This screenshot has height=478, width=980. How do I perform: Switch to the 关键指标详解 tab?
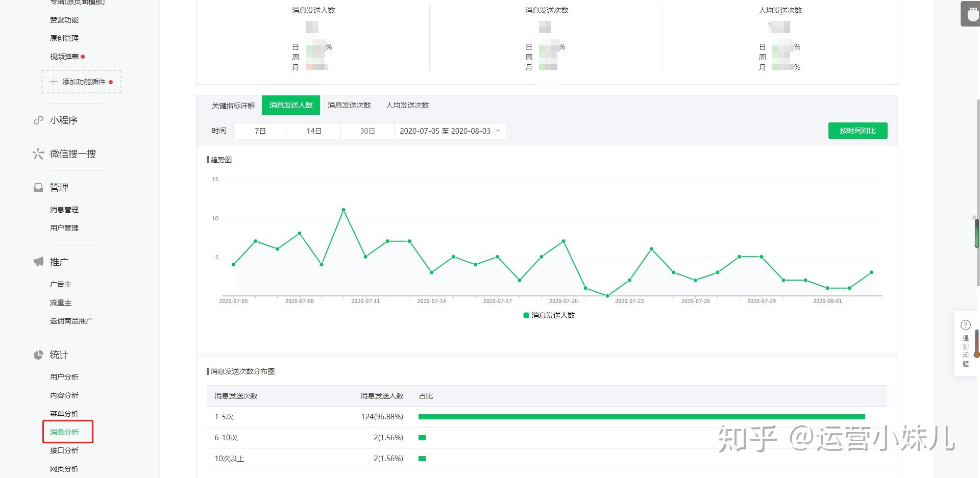[233, 106]
